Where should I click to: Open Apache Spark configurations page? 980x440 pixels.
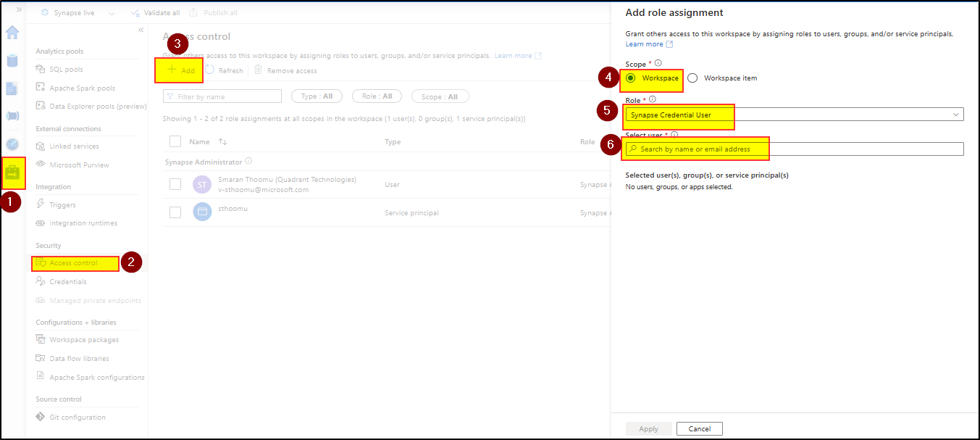pyautogui.click(x=96, y=378)
